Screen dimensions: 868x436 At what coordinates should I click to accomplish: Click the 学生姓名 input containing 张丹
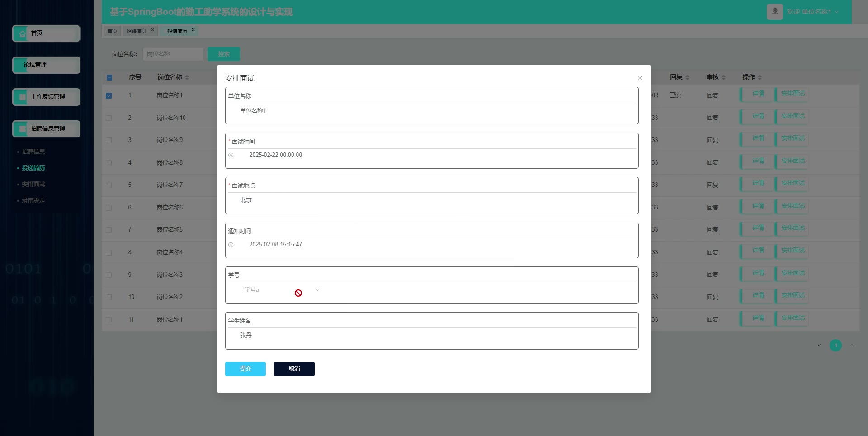pyautogui.click(x=432, y=336)
